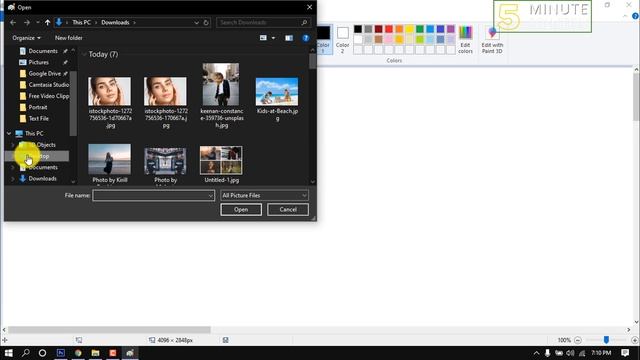The image size is (640, 360).
Task: Expand the Downloads node in tree
Action: pyautogui.click(x=13, y=179)
